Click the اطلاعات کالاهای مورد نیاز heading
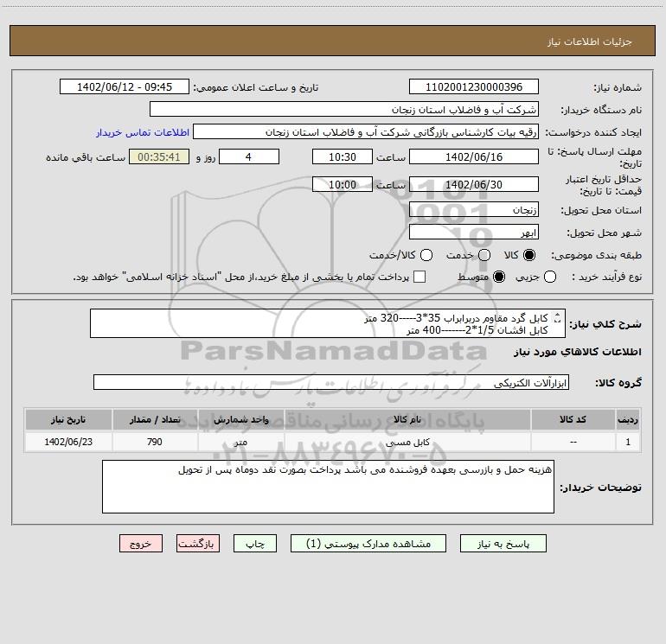The height and width of the screenshot is (644, 666). tap(578, 352)
